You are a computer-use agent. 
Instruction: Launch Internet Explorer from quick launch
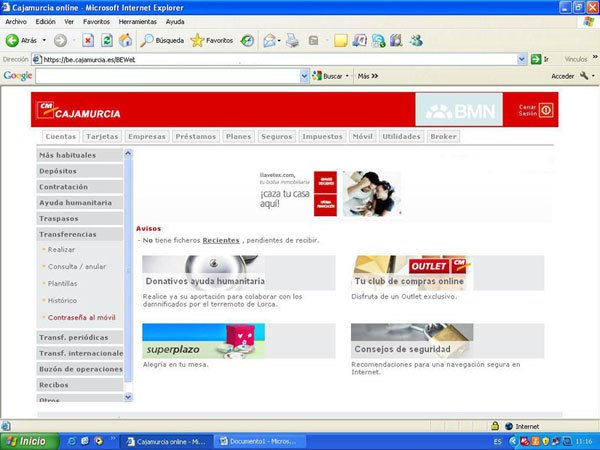(x=72, y=441)
